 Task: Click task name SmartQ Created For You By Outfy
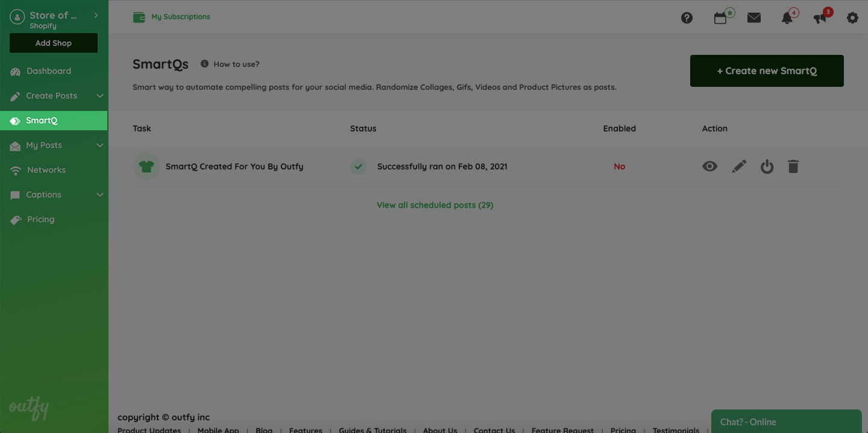tap(234, 166)
